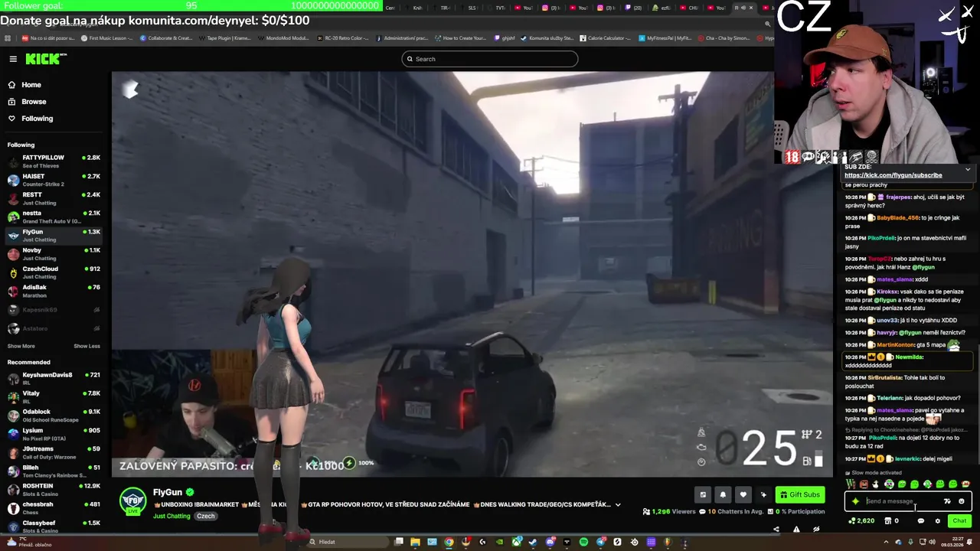Image resolution: width=980 pixels, height=551 pixels.
Task: Click the share stream icon
Action: click(x=776, y=530)
